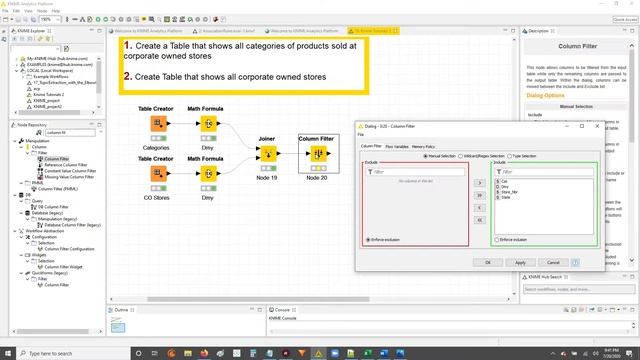
Task: Click the search icon in Node Repository
Action: (x=39, y=133)
